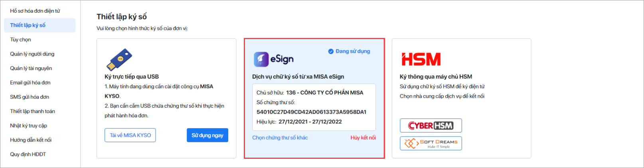Go to Quản lý người dùng
The image size is (644, 168).
click(x=32, y=54)
